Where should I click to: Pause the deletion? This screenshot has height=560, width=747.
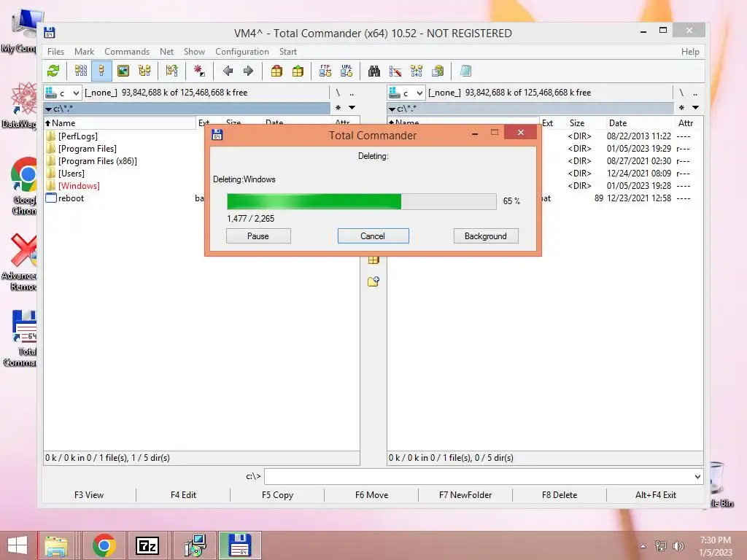point(258,236)
